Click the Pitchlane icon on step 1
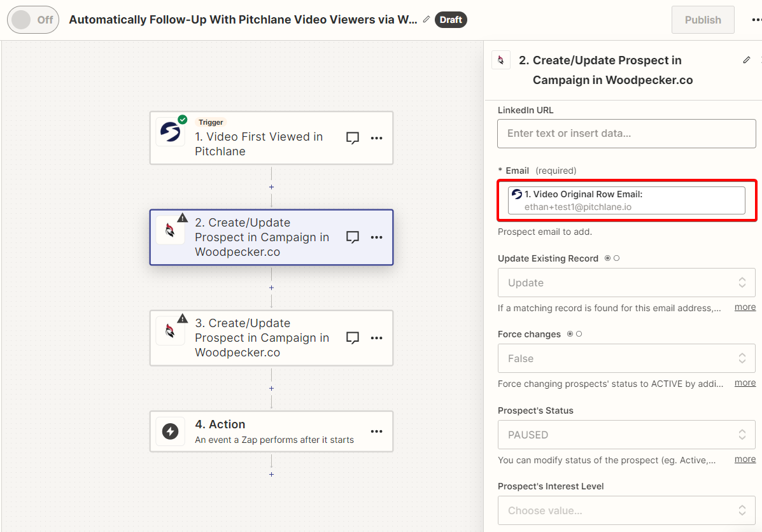 click(170, 132)
